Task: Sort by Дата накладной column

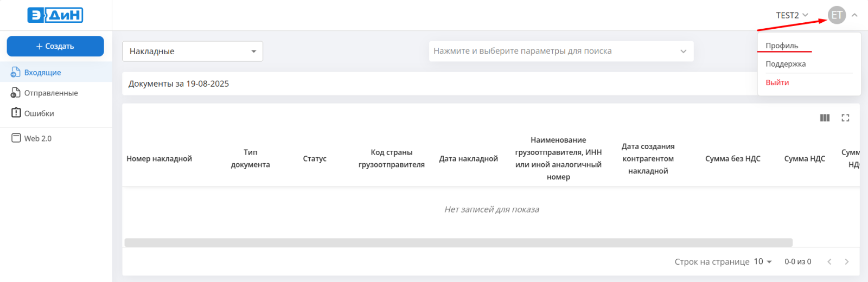Action: pyautogui.click(x=469, y=158)
